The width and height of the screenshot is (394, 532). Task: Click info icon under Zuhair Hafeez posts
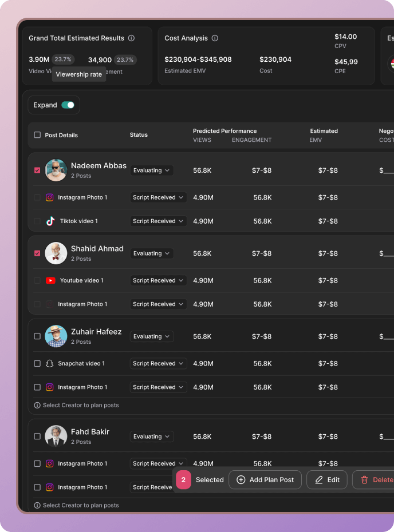tap(37, 406)
